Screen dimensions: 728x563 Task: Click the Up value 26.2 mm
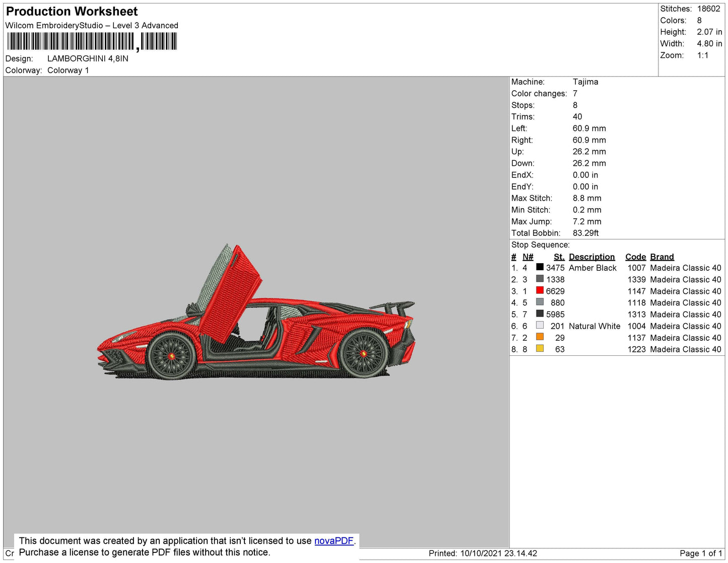pos(589,151)
